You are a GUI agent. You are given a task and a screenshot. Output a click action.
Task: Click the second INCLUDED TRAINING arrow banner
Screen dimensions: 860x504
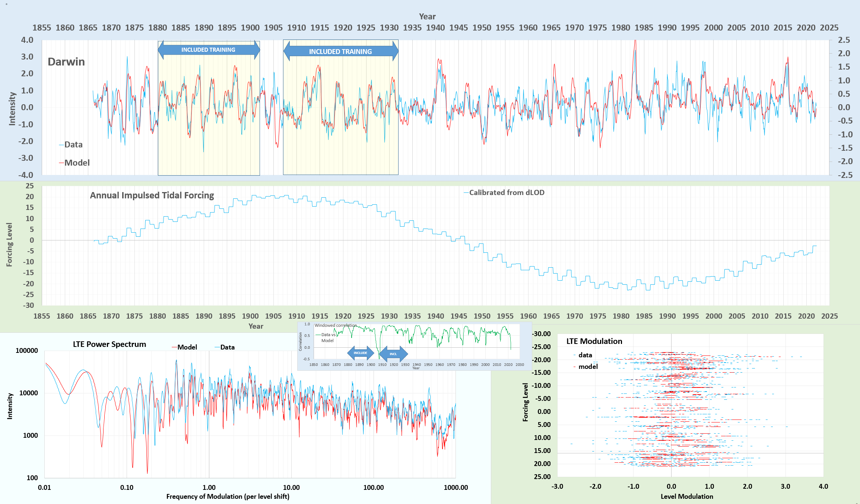[340, 51]
